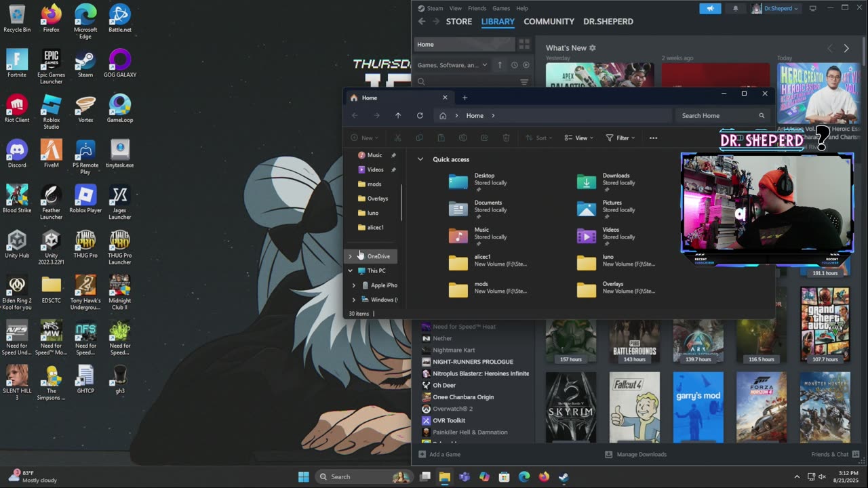Select the Epic Games Launcher desktop icon

coord(51,66)
